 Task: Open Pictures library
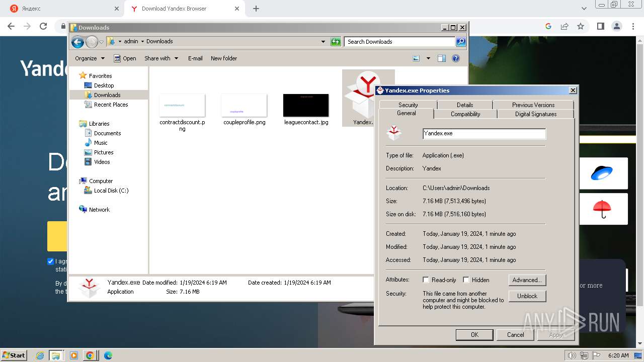pos(104,152)
